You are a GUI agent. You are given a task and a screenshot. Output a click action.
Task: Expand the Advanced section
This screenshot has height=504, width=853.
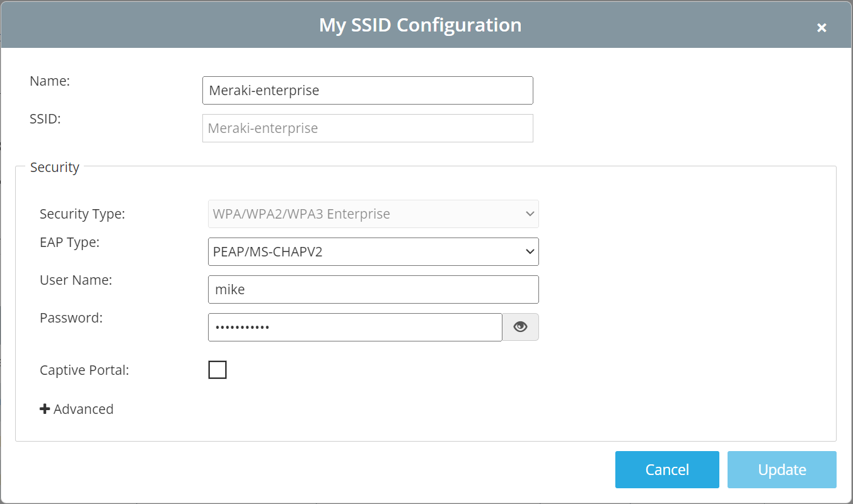(77, 409)
